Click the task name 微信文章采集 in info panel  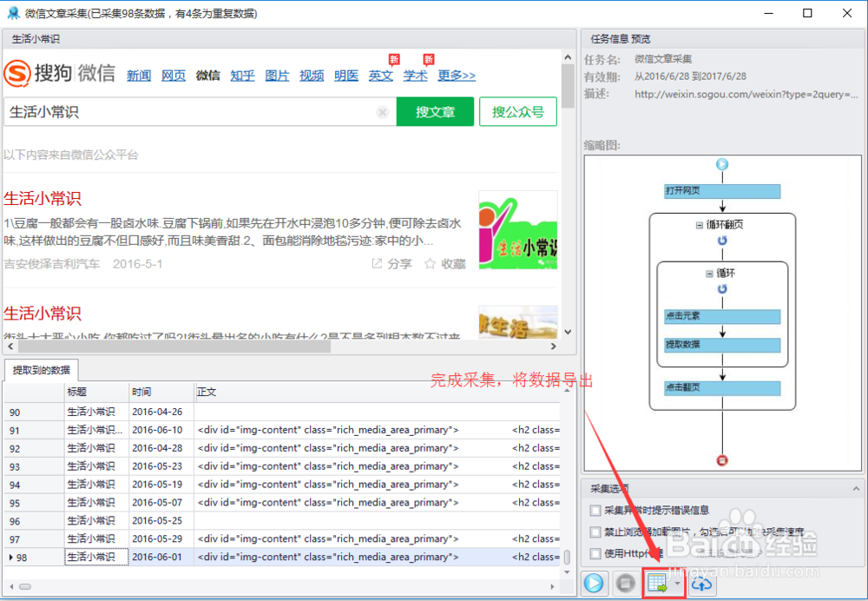coord(663,59)
